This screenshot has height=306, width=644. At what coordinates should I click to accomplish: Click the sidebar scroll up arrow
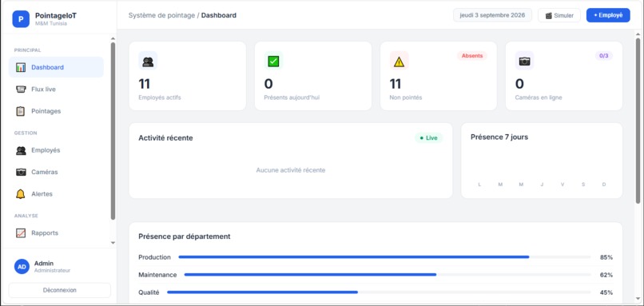tap(113, 39)
